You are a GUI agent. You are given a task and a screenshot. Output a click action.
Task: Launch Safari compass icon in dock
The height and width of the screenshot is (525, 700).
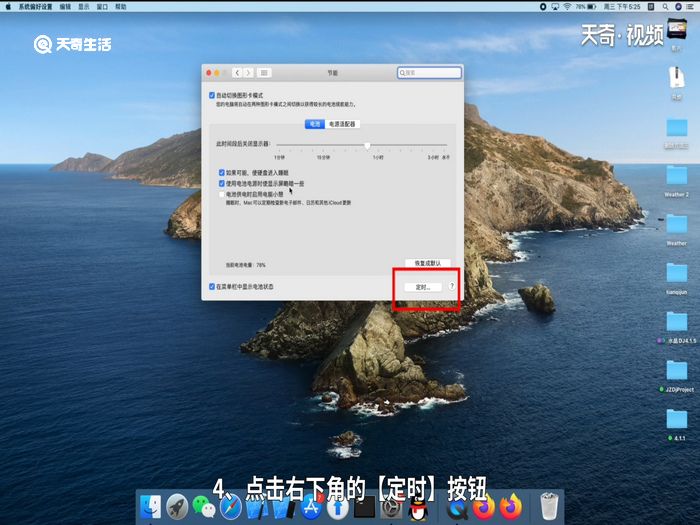pos(230,507)
